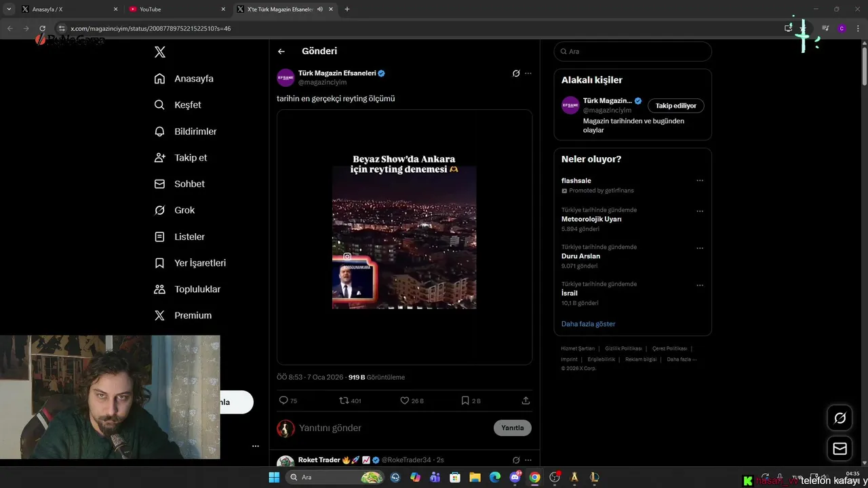
Task: Open the tab search dropdown arrow
Action: pos(9,9)
